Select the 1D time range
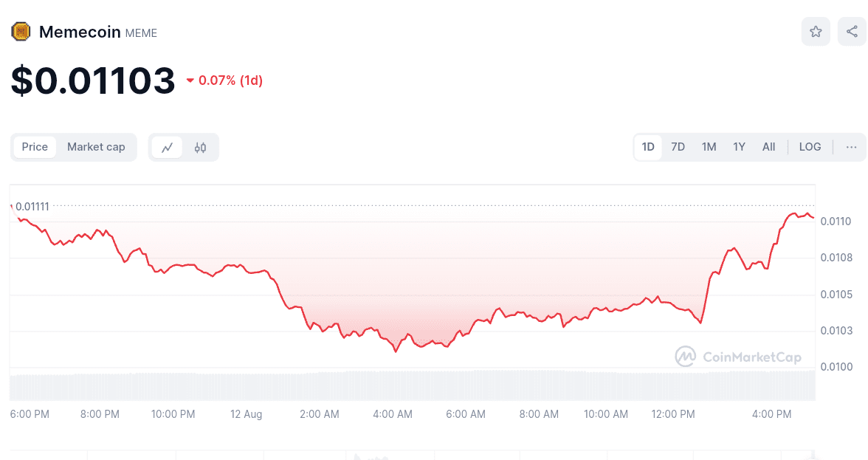The width and height of the screenshot is (868, 460). pos(648,147)
